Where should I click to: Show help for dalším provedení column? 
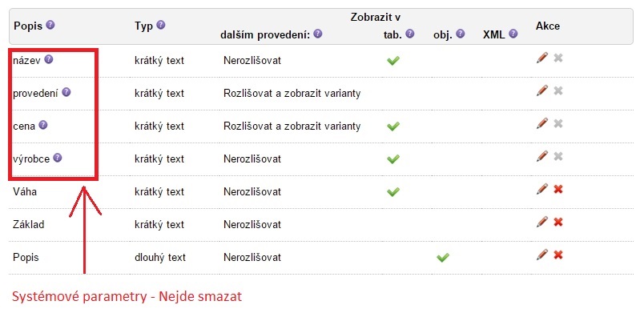point(317,34)
